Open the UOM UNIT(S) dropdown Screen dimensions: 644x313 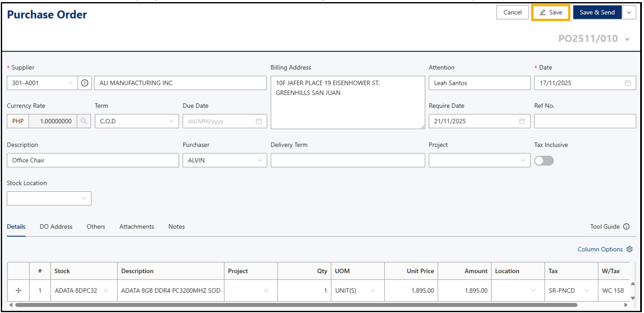(x=373, y=291)
